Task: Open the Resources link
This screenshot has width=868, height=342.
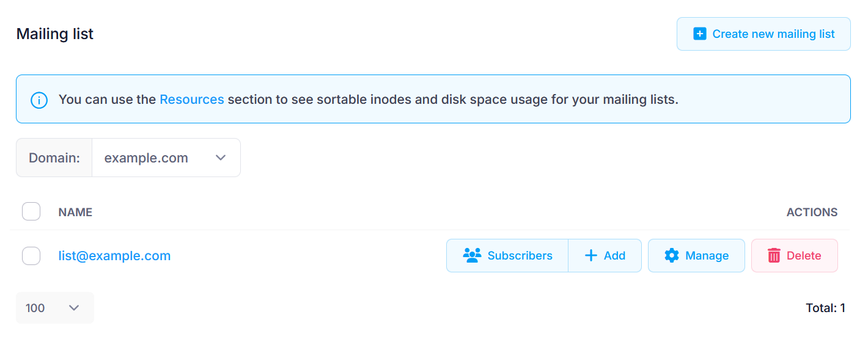Action: 192,100
